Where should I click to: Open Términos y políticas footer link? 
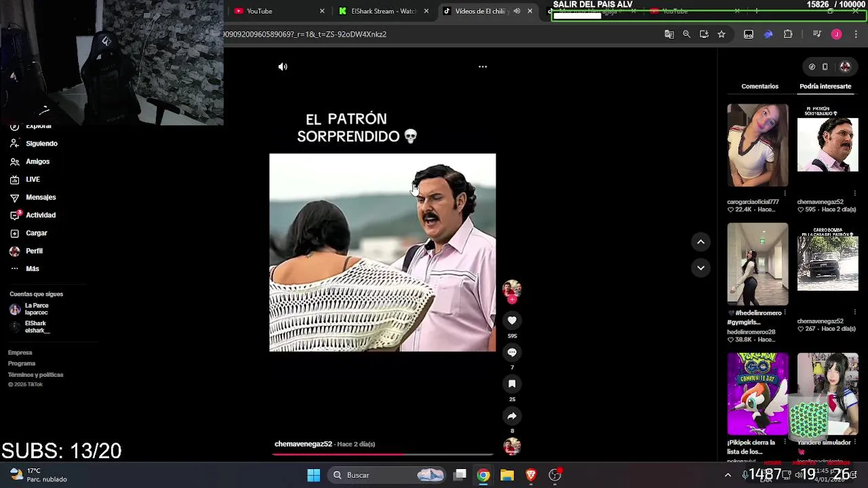click(x=35, y=375)
